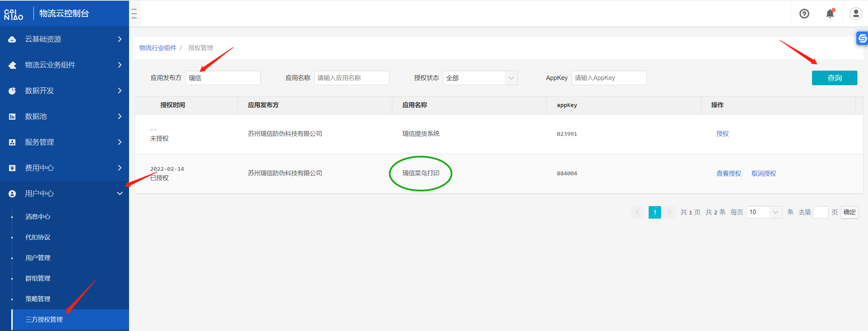Click appKey value 023991
868x331 pixels.
567,134
